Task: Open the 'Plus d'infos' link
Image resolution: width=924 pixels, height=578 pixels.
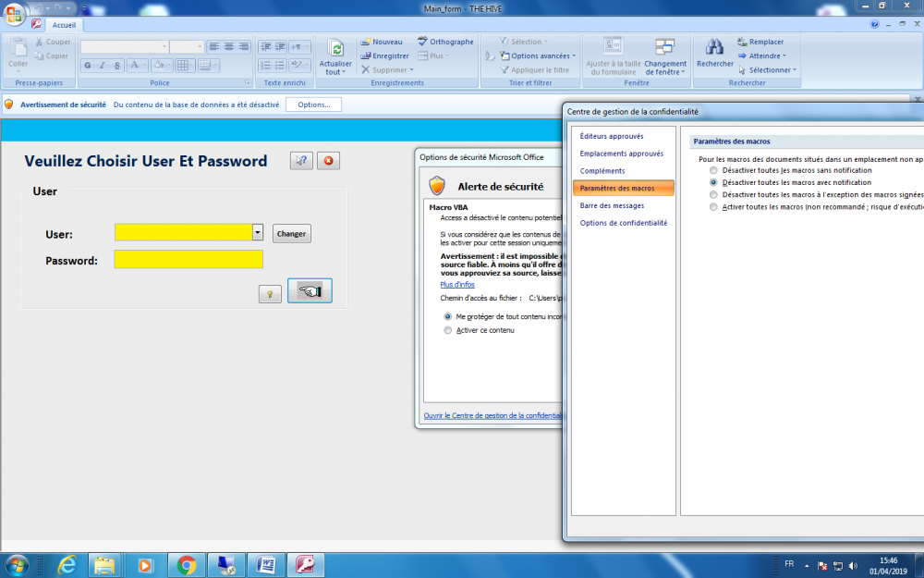Action: point(457,285)
